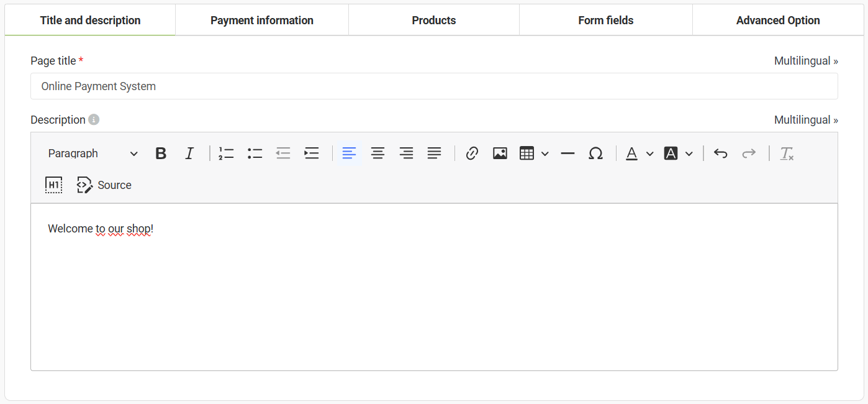Insert a hyperlink using link icon
This screenshot has width=868, height=404.
472,154
